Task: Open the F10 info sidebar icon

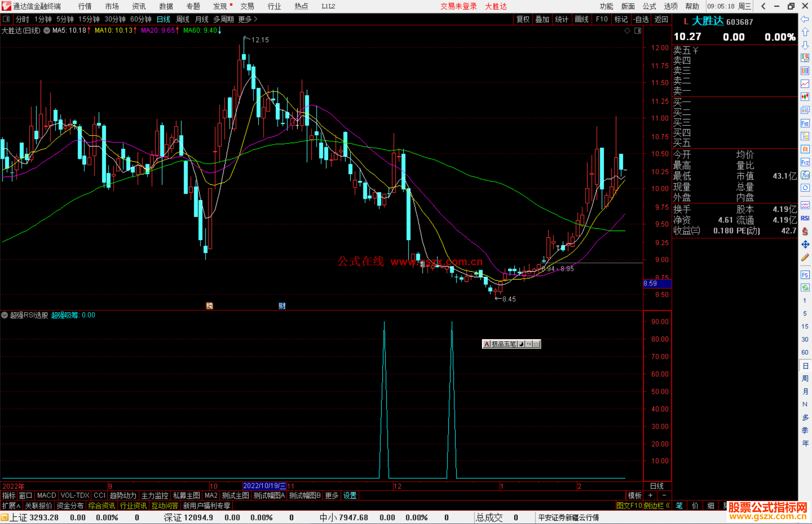Action: [x=805, y=124]
